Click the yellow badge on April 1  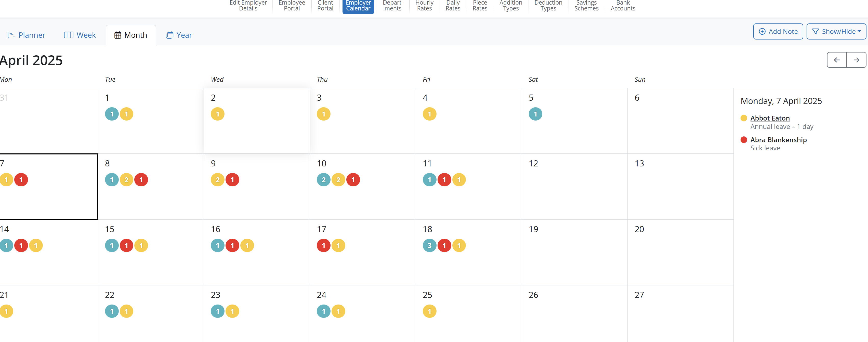pyautogui.click(x=127, y=114)
